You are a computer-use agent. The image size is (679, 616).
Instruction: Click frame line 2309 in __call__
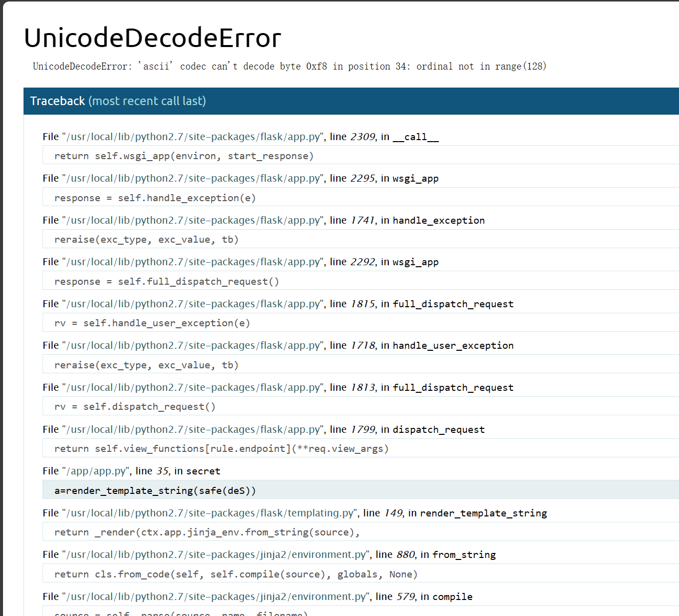241,137
